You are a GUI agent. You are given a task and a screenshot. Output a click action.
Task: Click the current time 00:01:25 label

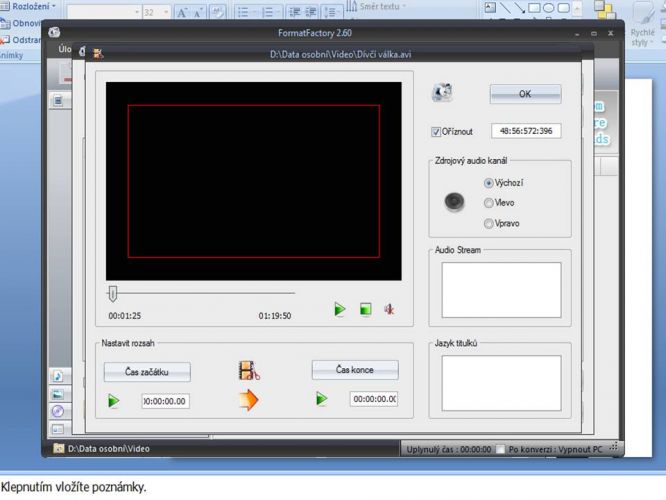124,316
